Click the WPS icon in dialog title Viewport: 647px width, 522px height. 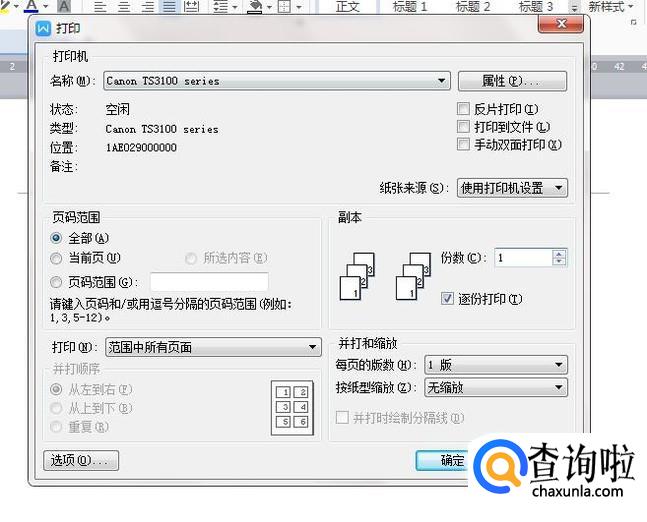coord(43,28)
